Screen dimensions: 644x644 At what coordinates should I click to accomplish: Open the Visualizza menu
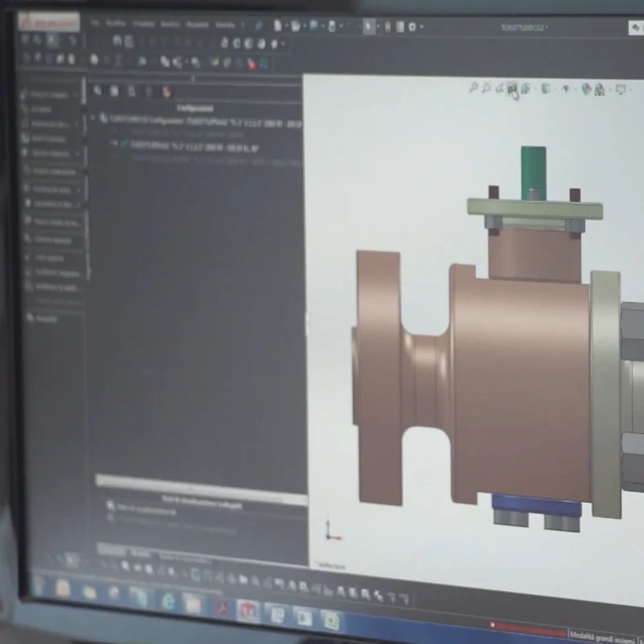coord(144,24)
